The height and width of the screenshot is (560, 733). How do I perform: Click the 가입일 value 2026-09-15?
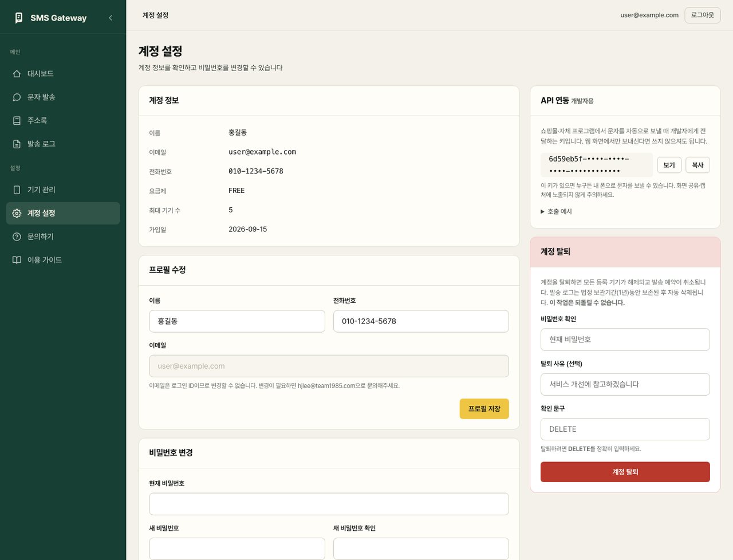247,229
